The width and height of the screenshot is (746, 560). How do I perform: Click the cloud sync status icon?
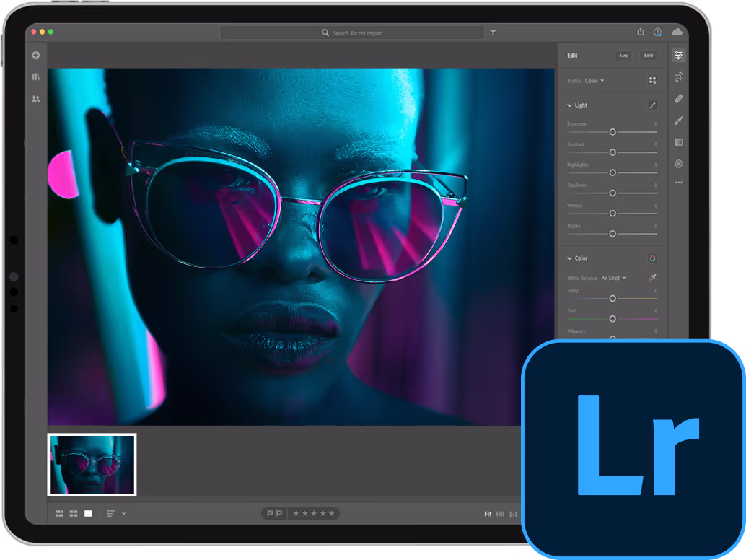click(677, 32)
